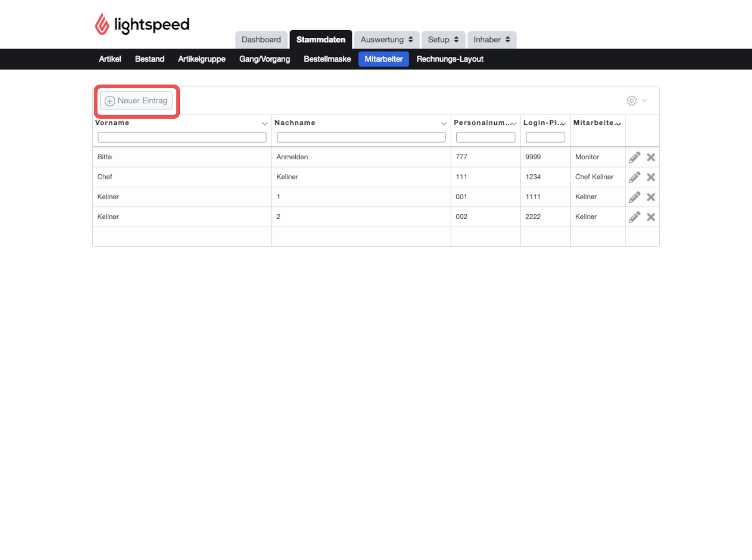
Task: Click the Vorname column header label
Action: (112, 123)
